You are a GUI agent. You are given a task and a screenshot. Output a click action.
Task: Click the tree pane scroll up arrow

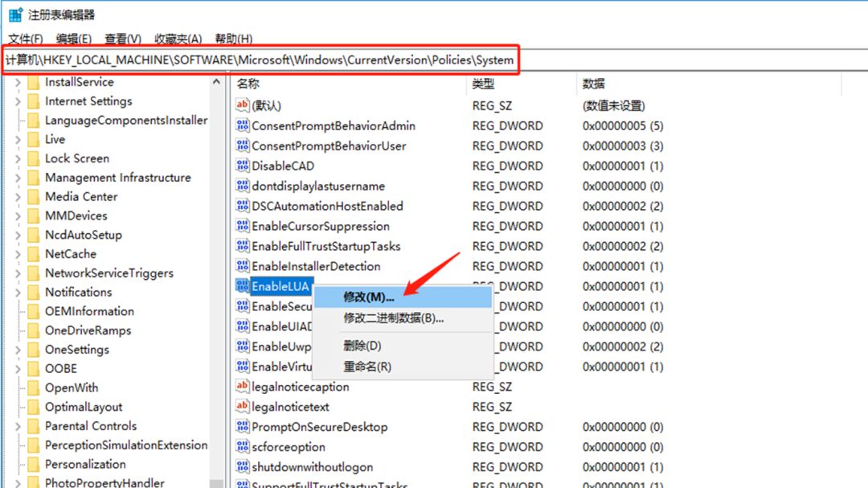point(216,82)
